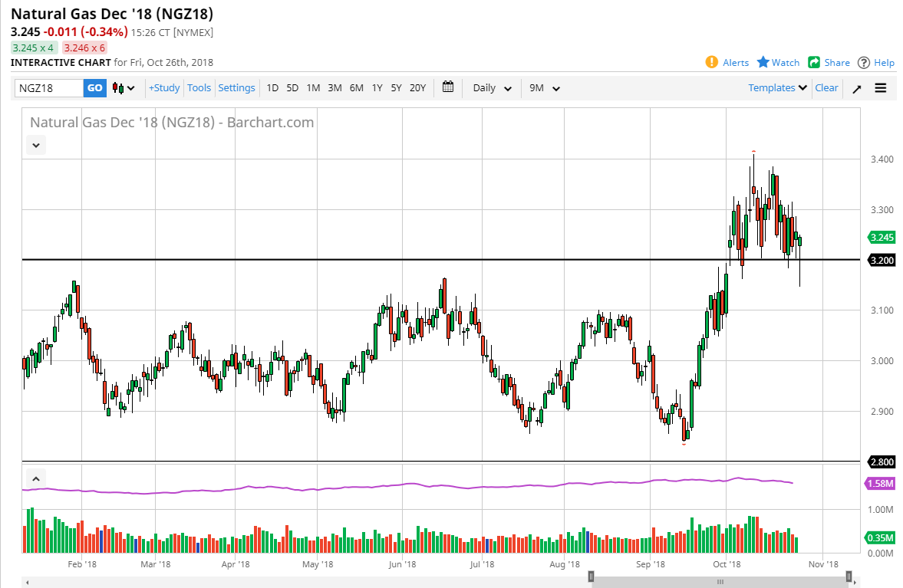The image size is (903, 588).
Task: Open the candlestick chart type selector
Action: [124, 88]
